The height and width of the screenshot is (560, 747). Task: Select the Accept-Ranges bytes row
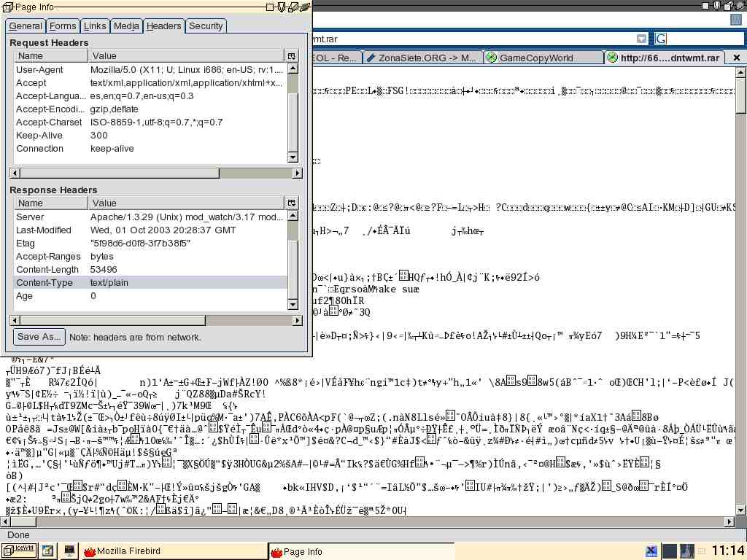pyautogui.click(x=150, y=256)
